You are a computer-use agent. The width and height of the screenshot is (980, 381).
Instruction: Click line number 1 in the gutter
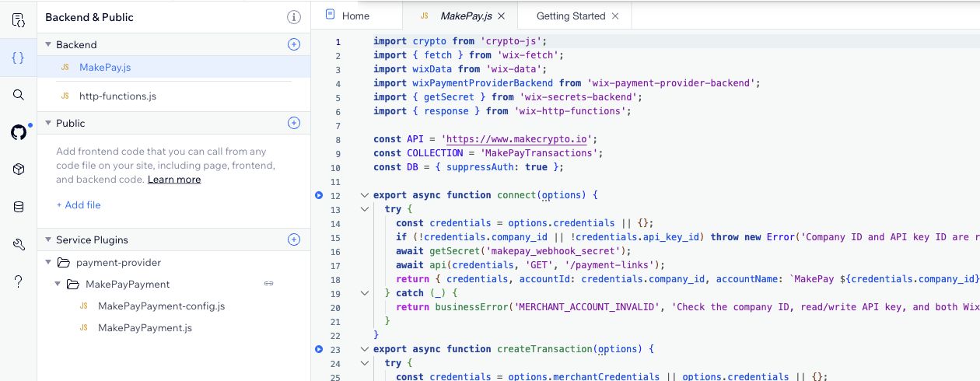pyautogui.click(x=338, y=41)
